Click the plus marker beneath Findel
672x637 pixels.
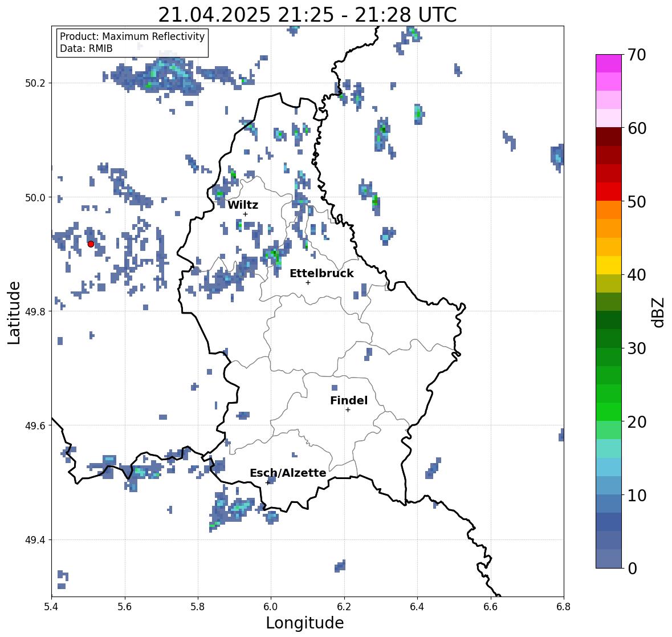click(348, 410)
